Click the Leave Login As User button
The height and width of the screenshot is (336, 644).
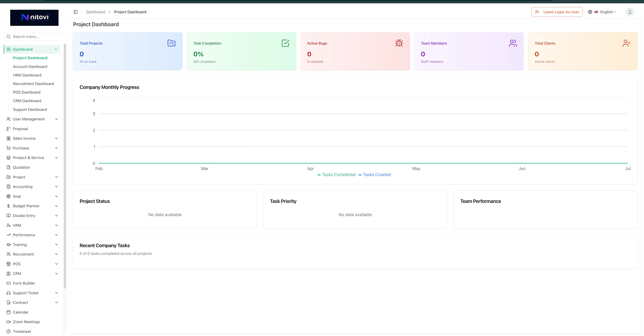click(x=557, y=12)
